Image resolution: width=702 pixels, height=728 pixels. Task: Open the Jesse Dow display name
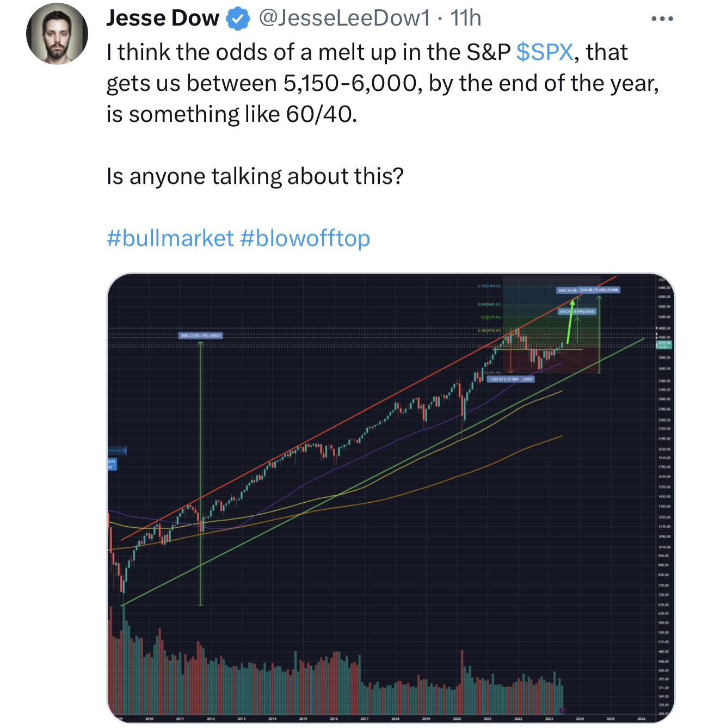163,19
